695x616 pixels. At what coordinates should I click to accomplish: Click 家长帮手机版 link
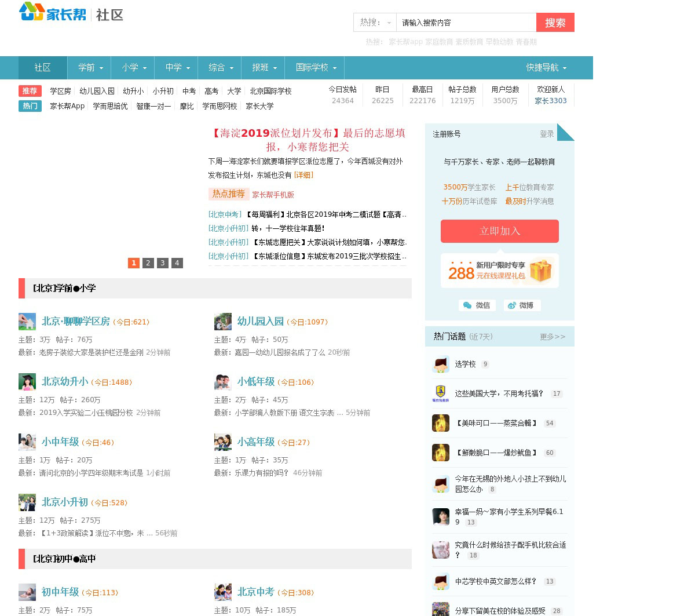[x=273, y=195]
